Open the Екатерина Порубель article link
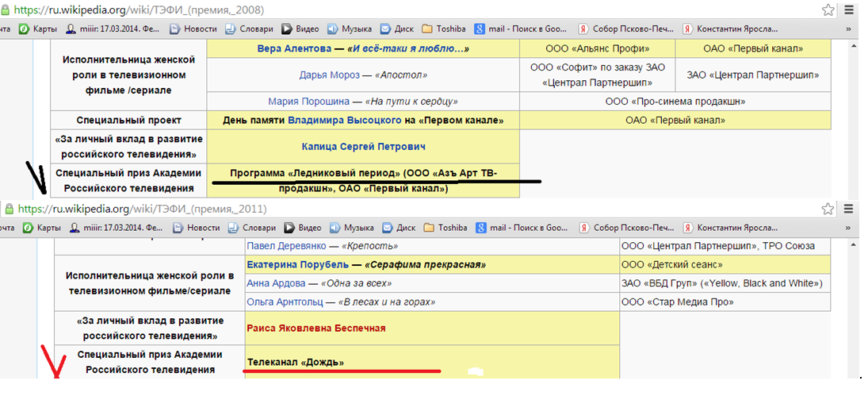Viewport: 868px width, 396px height. click(x=296, y=264)
